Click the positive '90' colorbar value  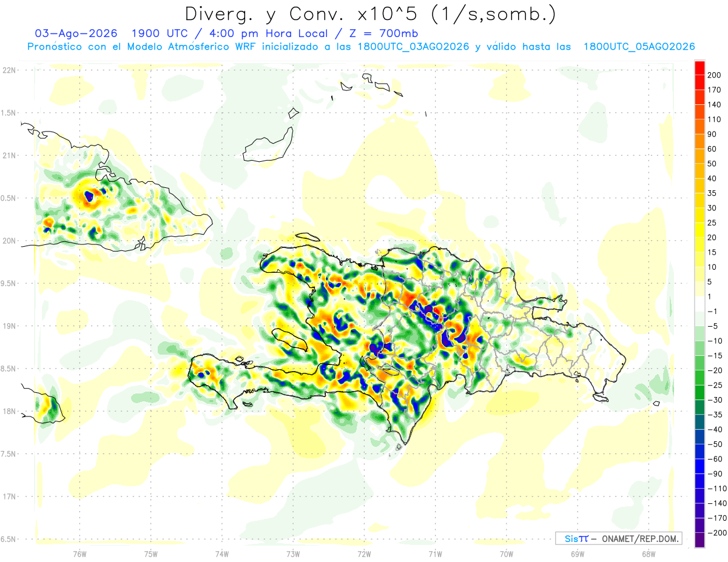coord(712,134)
